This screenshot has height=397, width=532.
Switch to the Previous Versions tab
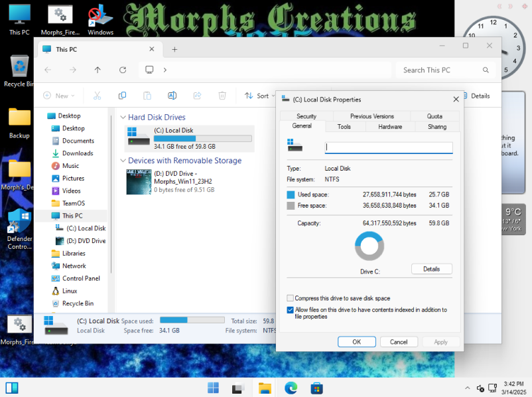(372, 116)
